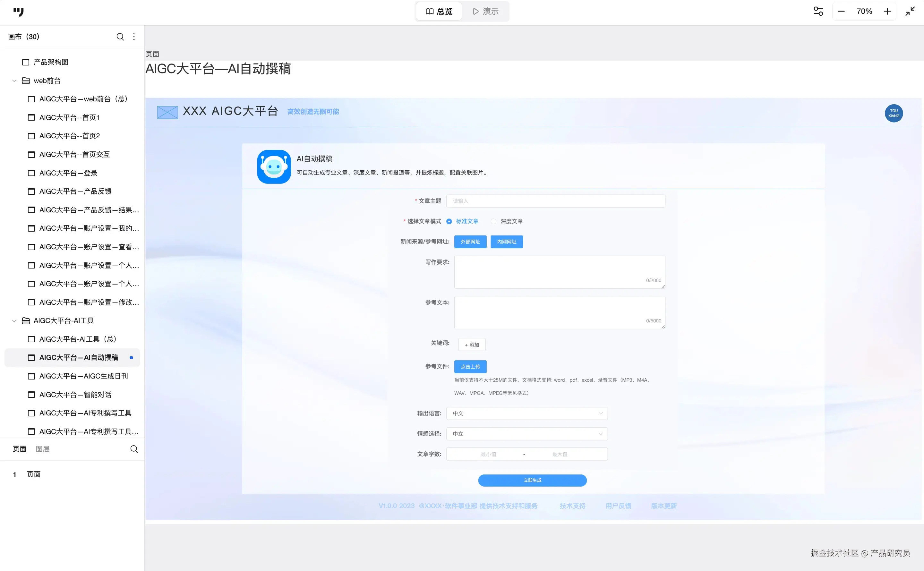Click the TOU XIANG avatar icon
This screenshot has height=571, width=924.
tap(894, 113)
